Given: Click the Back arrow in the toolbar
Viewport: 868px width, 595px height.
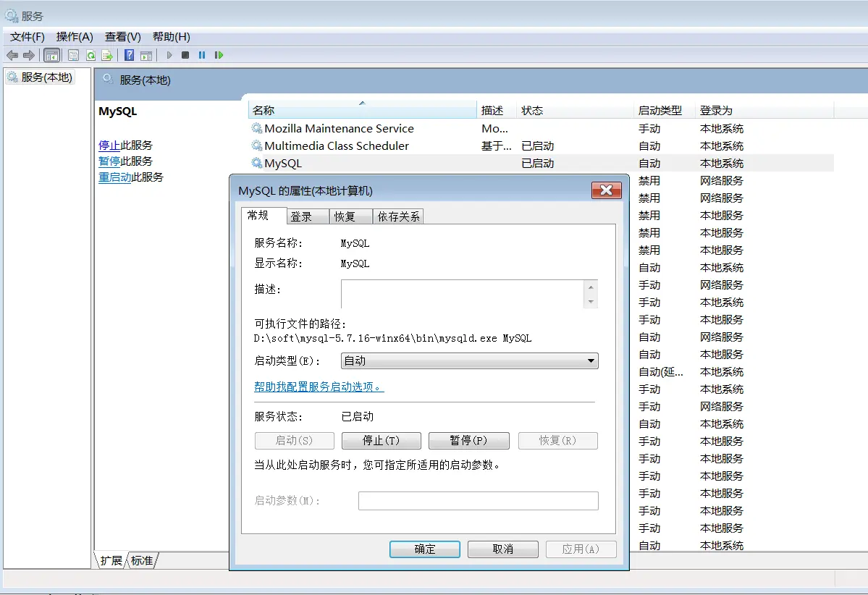Looking at the screenshot, I should click(12, 55).
